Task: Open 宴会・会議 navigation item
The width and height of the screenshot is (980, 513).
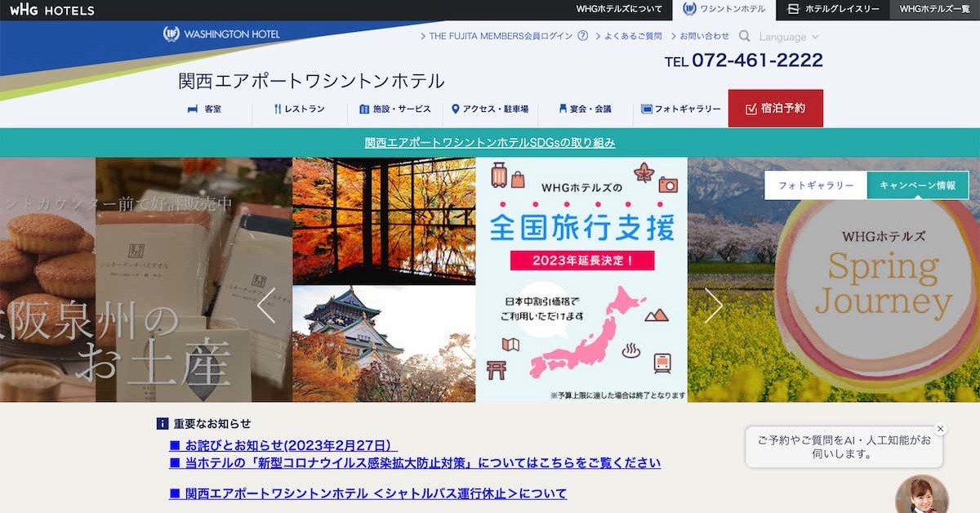Action: [586, 109]
